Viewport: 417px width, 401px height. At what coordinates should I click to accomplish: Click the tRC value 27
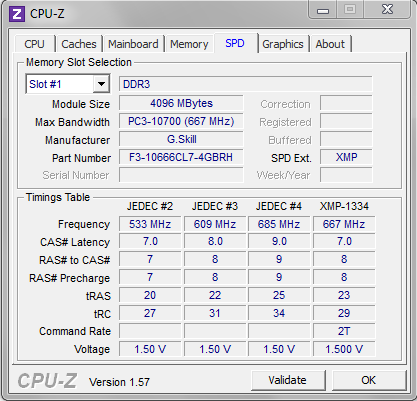pos(150,313)
